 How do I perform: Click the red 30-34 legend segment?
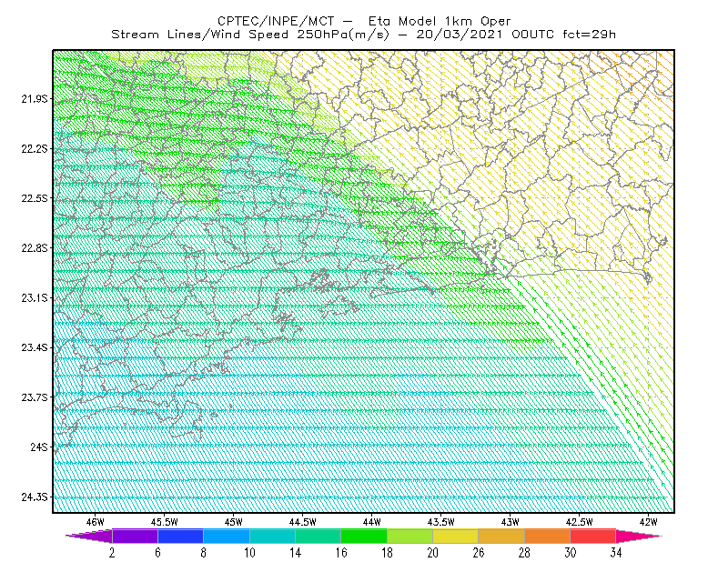point(593,536)
